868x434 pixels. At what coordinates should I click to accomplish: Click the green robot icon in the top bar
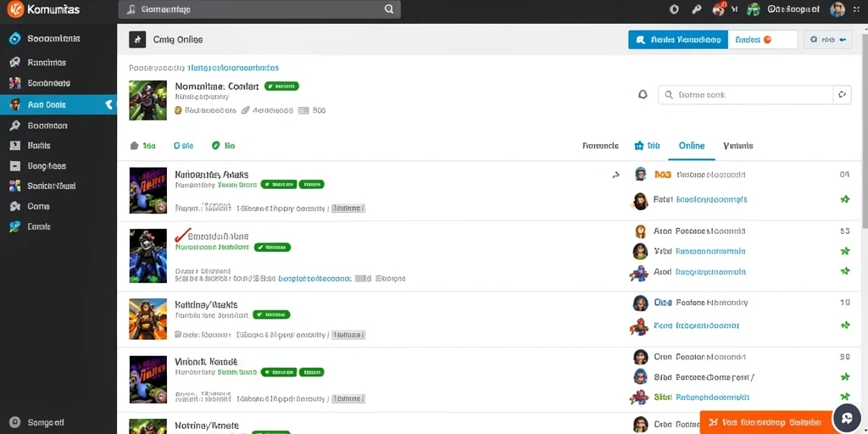click(753, 8)
